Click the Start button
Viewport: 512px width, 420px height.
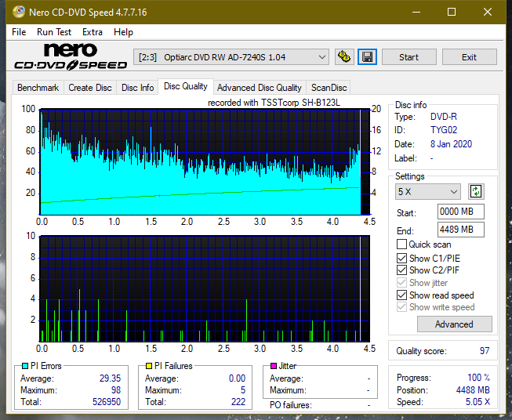(x=409, y=57)
